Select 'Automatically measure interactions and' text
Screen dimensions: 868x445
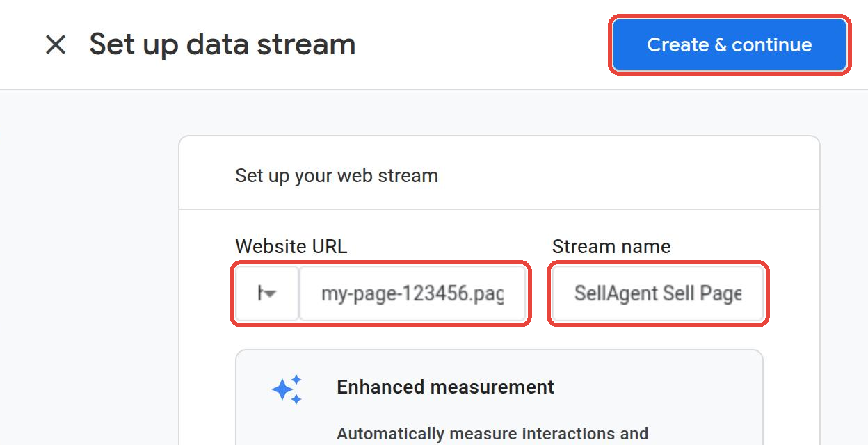click(x=492, y=434)
